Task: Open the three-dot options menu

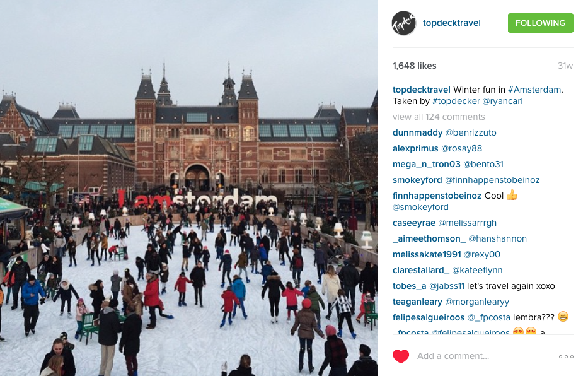Action: point(566,356)
